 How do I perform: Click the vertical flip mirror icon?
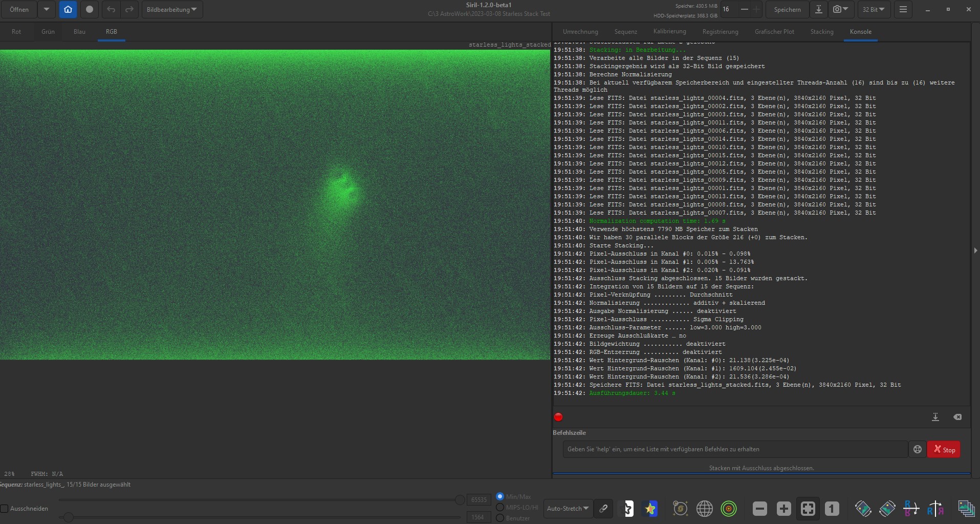(911, 508)
